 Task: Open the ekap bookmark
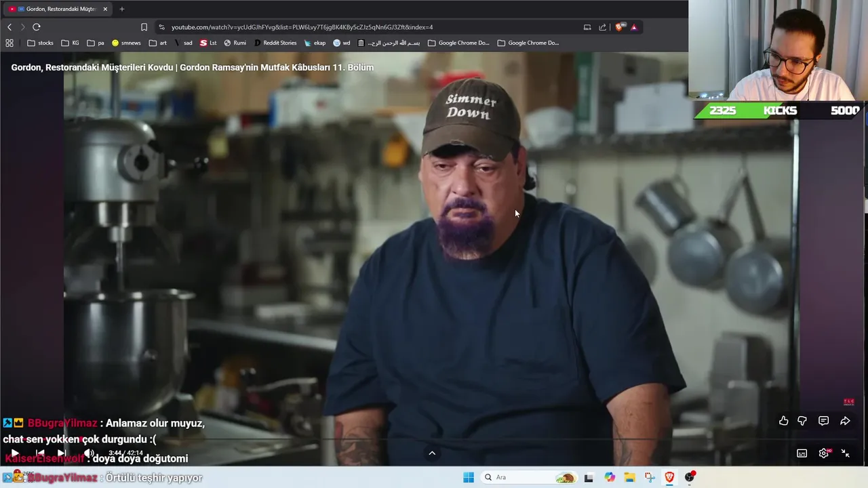click(x=315, y=43)
